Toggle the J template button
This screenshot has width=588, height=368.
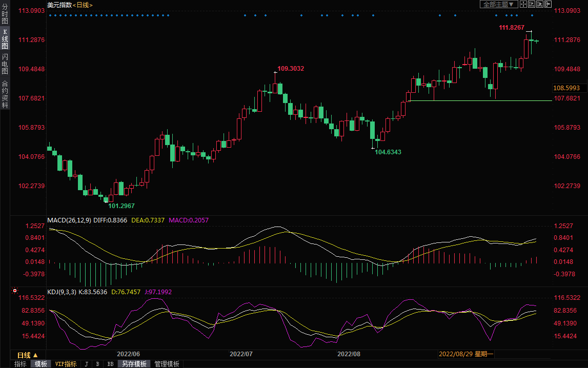click(86, 364)
